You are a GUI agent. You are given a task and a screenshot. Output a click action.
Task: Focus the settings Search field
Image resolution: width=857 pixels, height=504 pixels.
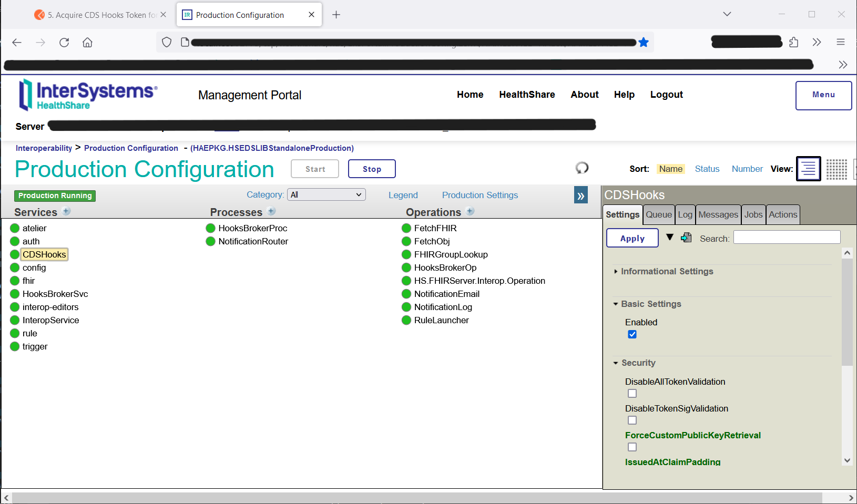[x=787, y=238]
